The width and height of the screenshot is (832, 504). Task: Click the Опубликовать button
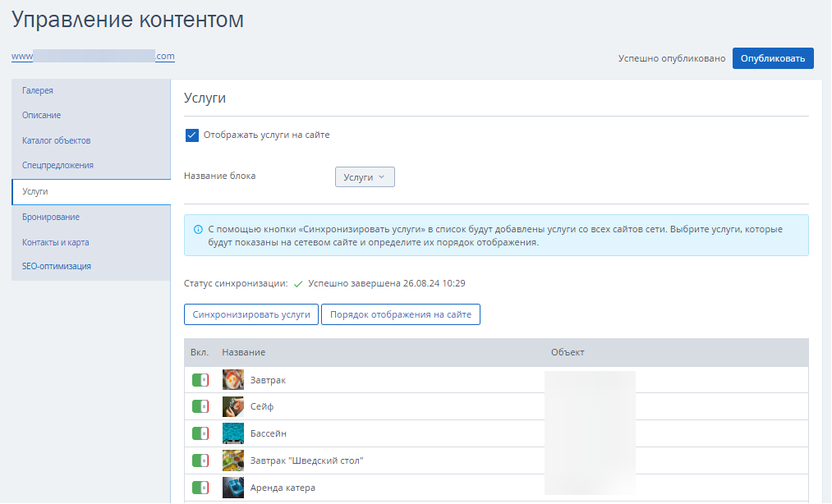click(773, 58)
